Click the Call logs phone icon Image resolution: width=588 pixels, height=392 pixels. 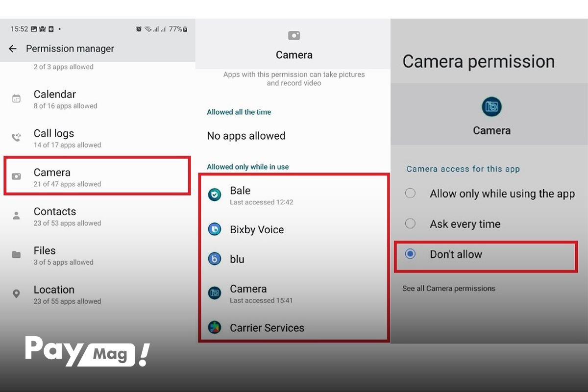point(16,138)
